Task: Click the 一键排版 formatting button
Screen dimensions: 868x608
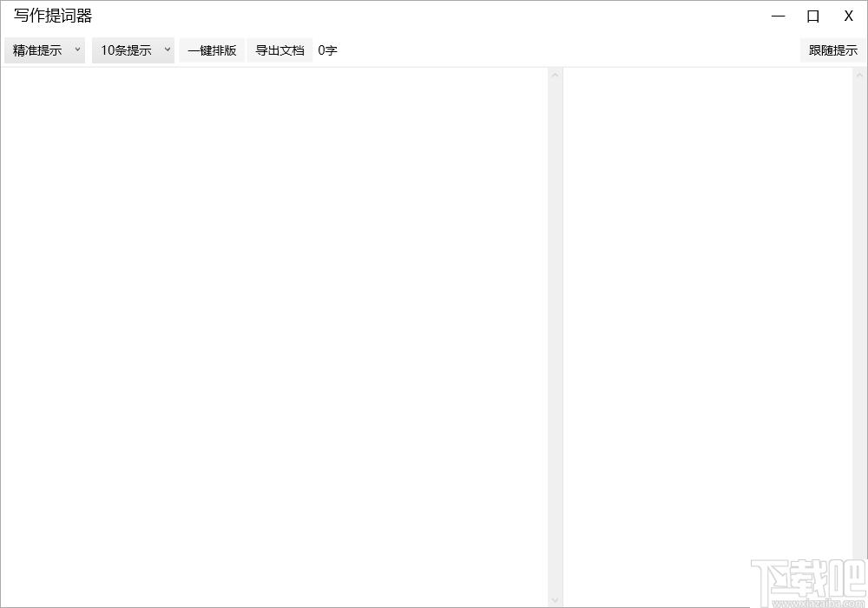Action: pos(212,50)
